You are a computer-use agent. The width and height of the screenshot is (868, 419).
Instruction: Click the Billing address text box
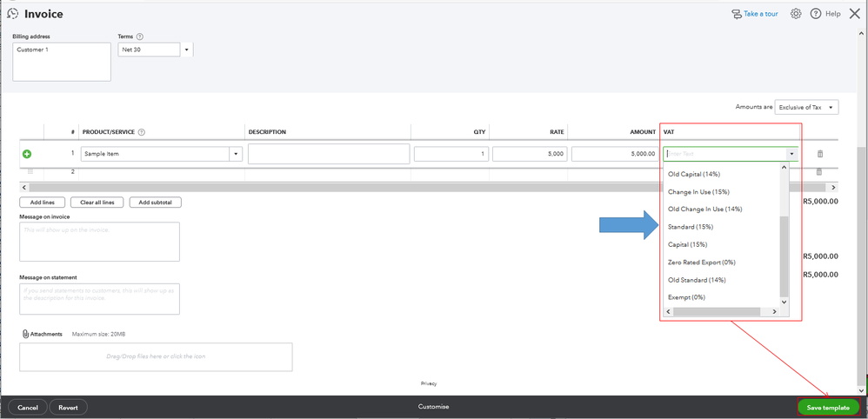pos(62,62)
